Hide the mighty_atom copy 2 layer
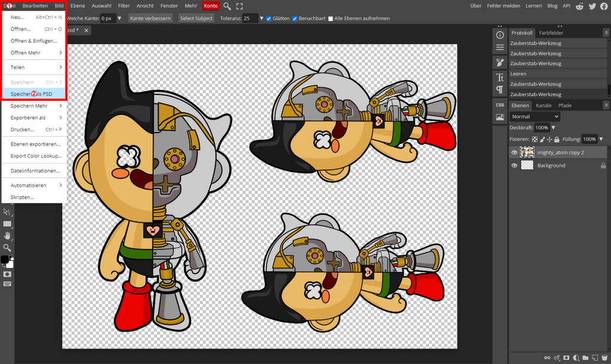Viewport: 611px width, 364px height. coord(514,152)
